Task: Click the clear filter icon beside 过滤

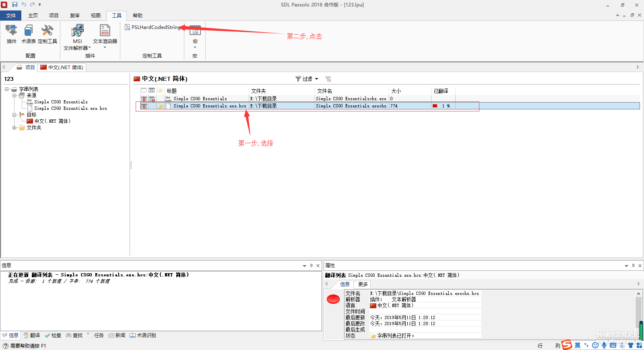Action: pos(328,79)
